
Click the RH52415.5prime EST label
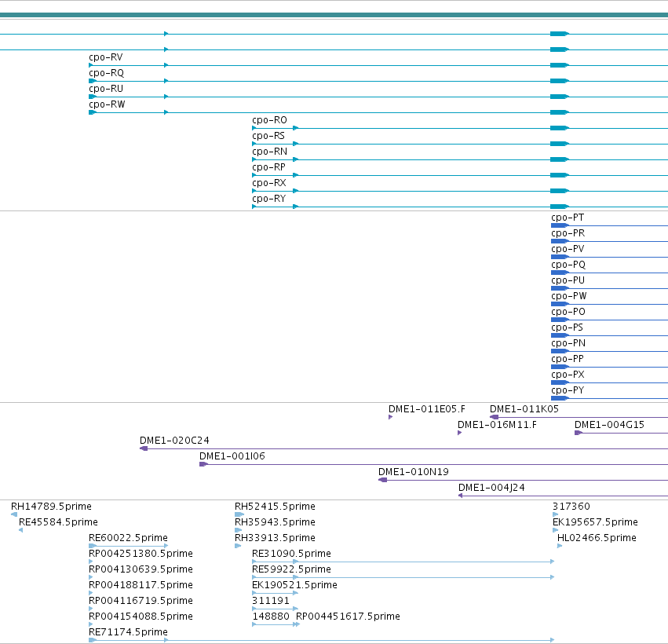point(275,507)
